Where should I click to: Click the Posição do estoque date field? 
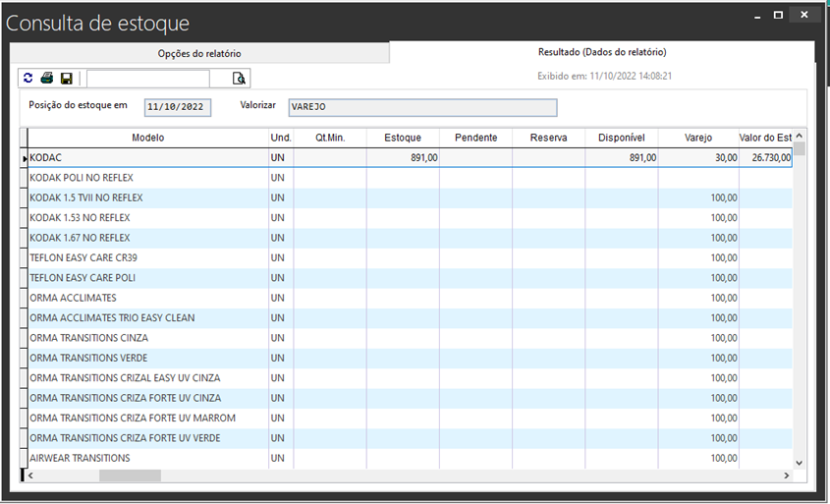click(x=177, y=107)
